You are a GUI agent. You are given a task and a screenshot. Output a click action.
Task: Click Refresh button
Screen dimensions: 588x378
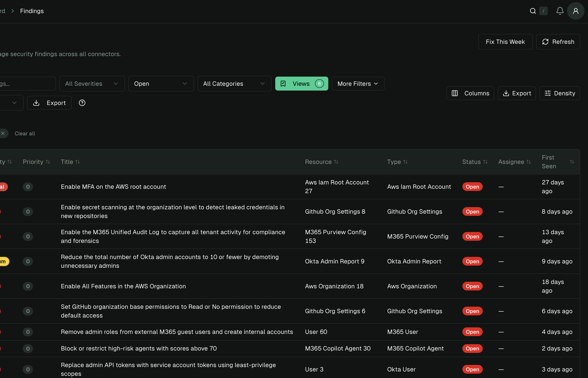coord(558,42)
